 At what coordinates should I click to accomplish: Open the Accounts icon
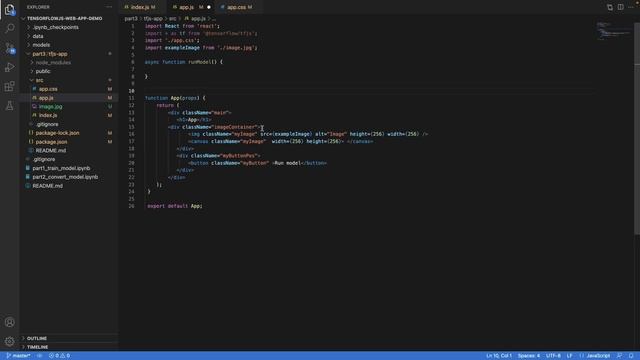[9, 322]
